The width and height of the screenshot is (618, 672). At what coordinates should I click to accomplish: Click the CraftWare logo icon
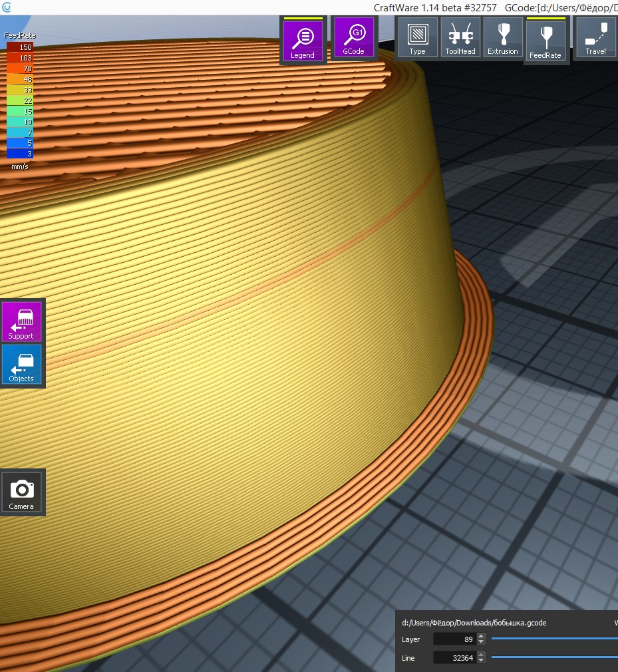click(7, 7)
